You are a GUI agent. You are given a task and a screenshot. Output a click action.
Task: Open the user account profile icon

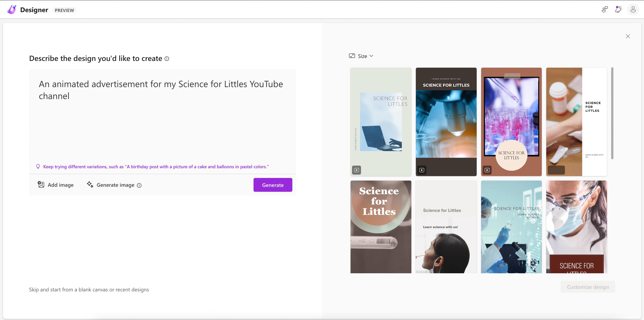coord(633,10)
